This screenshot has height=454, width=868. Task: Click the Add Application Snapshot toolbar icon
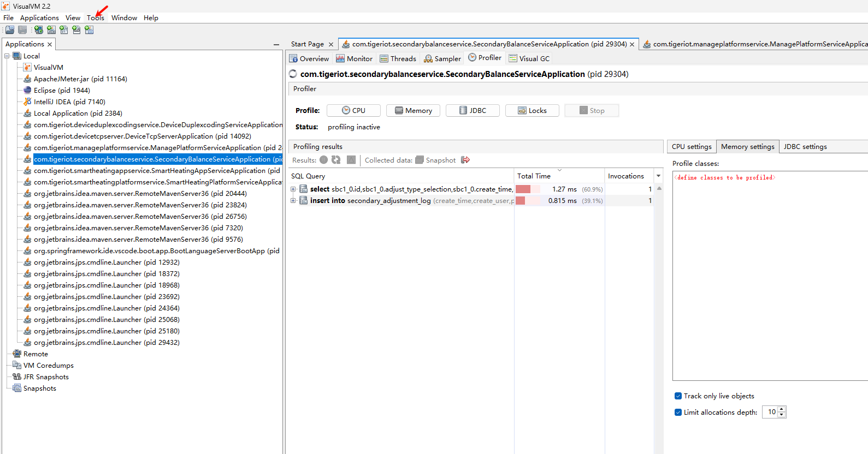point(89,30)
